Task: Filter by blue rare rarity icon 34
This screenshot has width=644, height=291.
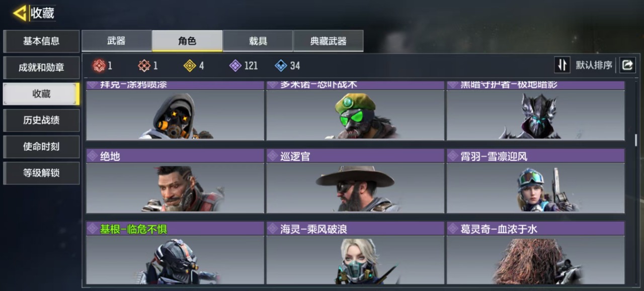Action: (281, 65)
